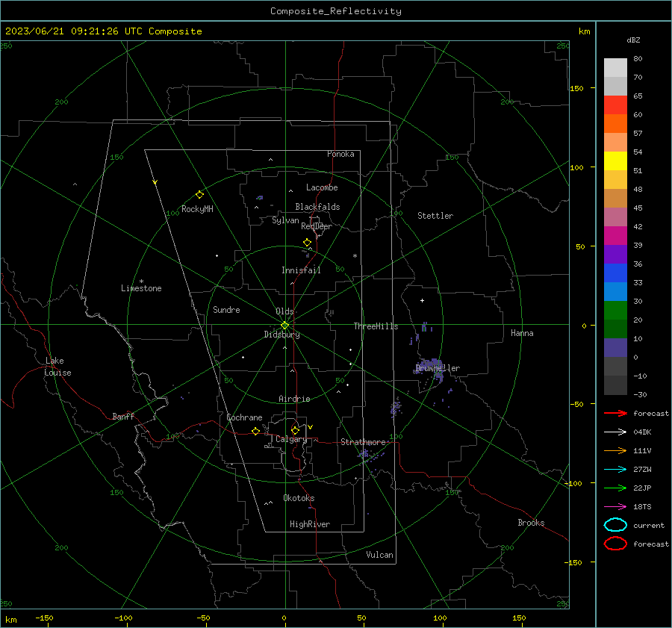This screenshot has height=628, width=672.
Task: Select the red 65 dBZ swatch
Action: pyautogui.click(x=615, y=105)
